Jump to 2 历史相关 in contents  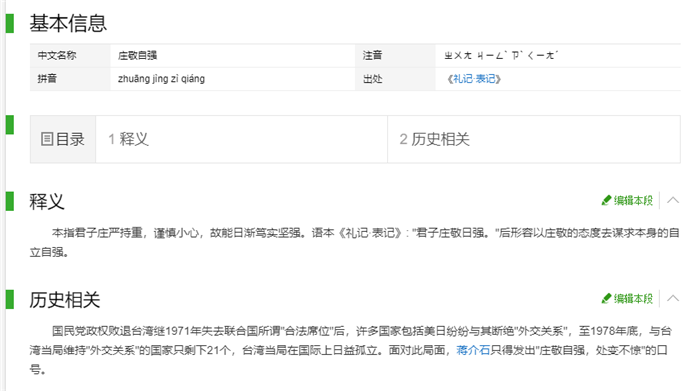pyautogui.click(x=434, y=139)
